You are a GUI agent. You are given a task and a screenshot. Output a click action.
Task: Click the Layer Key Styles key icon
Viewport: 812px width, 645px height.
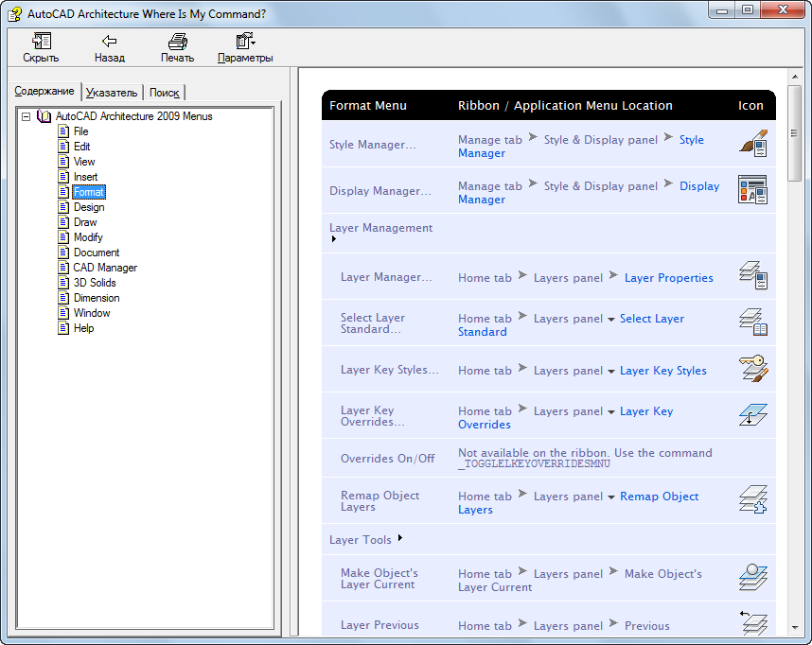(753, 369)
